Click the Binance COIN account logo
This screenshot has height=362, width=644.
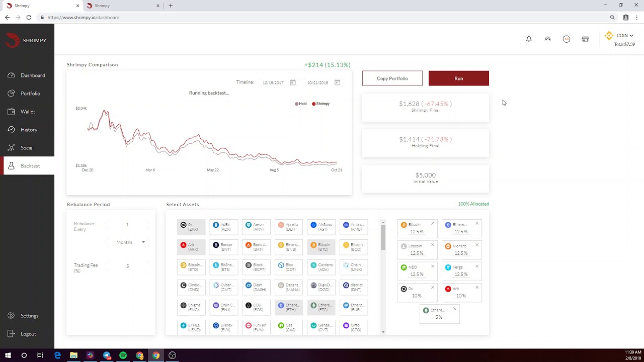(x=609, y=36)
